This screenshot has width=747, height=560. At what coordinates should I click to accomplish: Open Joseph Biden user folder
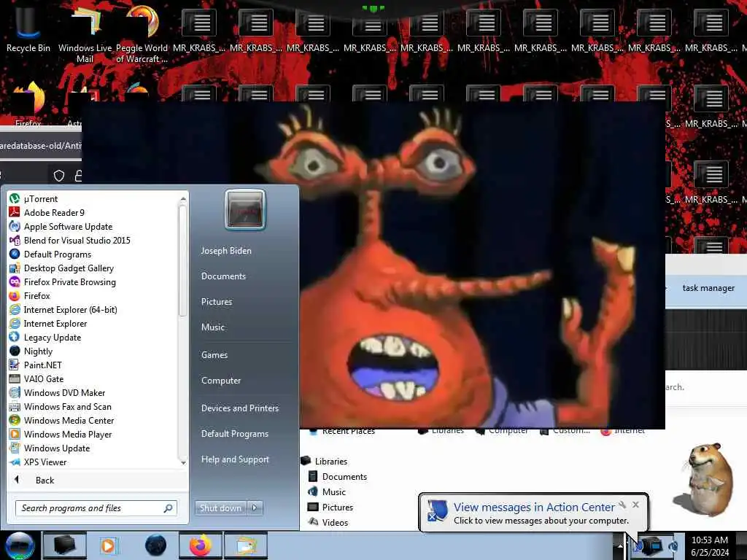pos(226,251)
